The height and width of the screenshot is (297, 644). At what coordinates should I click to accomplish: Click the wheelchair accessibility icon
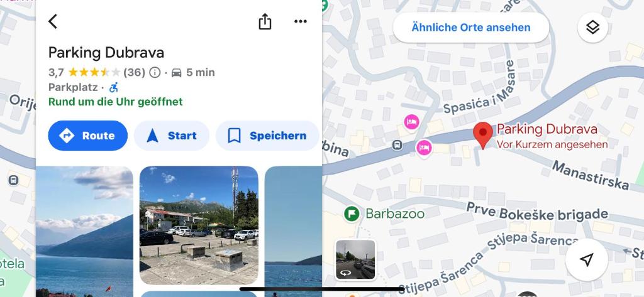114,87
